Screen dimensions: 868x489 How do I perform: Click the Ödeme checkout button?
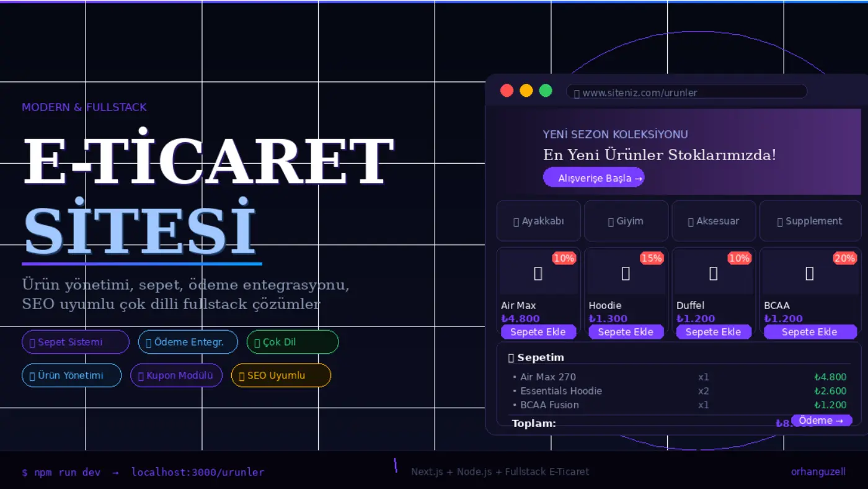821,421
